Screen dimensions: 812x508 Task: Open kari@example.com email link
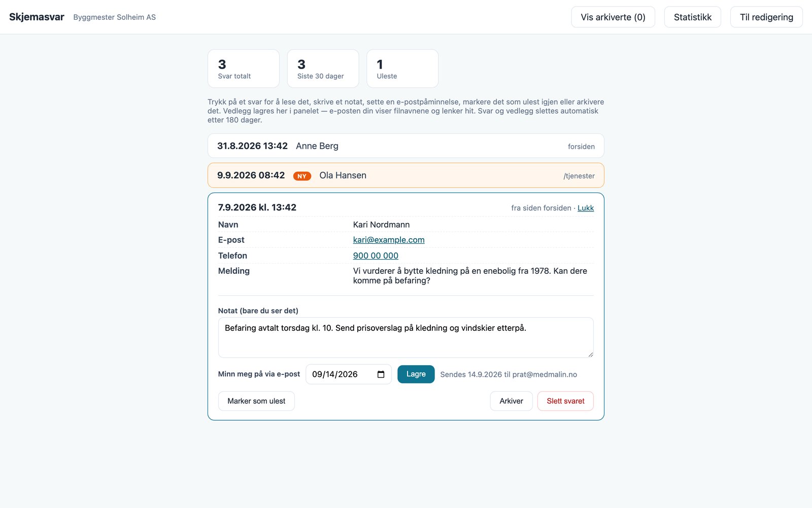click(389, 240)
